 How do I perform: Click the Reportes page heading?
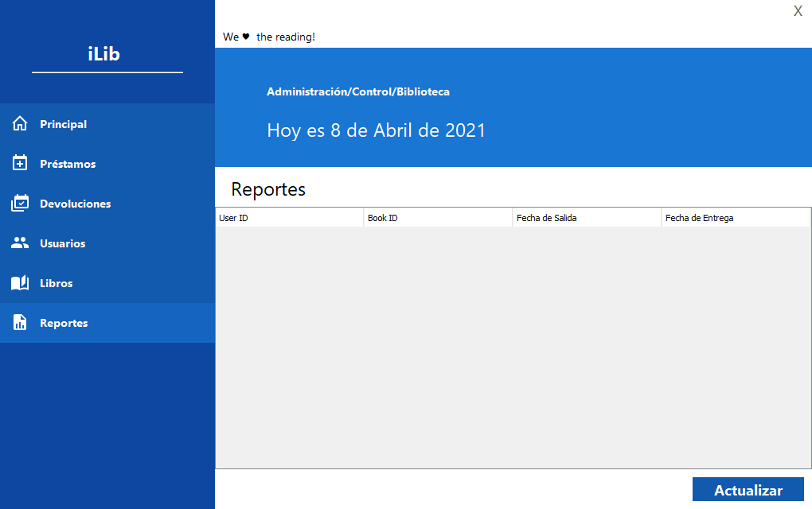[268, 189]
